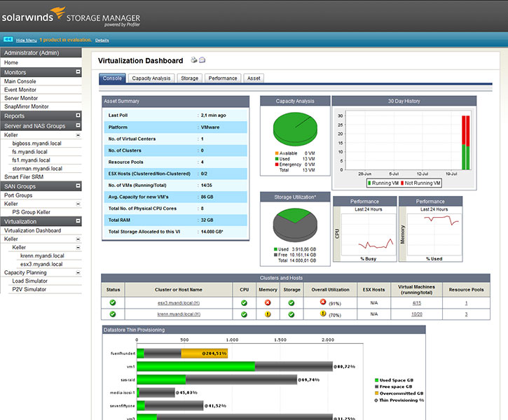Open the Storage tab

coord(189,78)
